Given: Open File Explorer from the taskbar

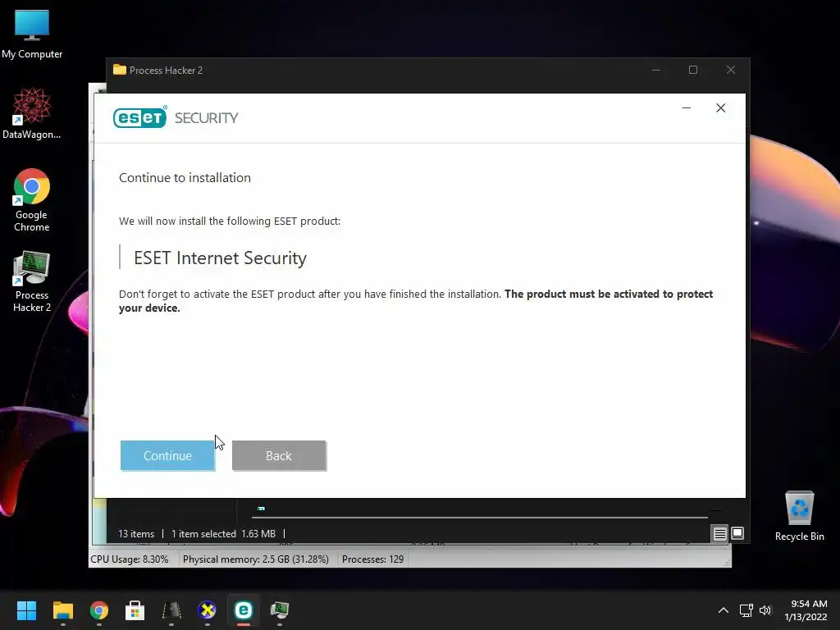Looking at the screenshot, I should 62,610.
